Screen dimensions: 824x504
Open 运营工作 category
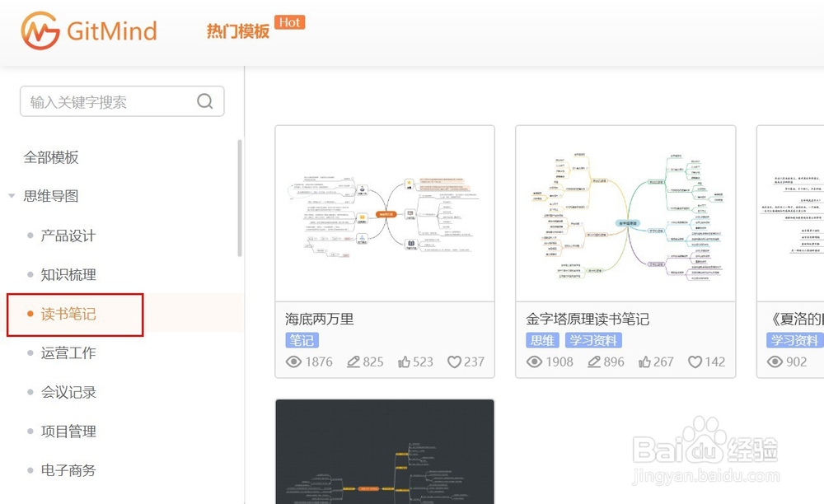click(x=68, y=352)
